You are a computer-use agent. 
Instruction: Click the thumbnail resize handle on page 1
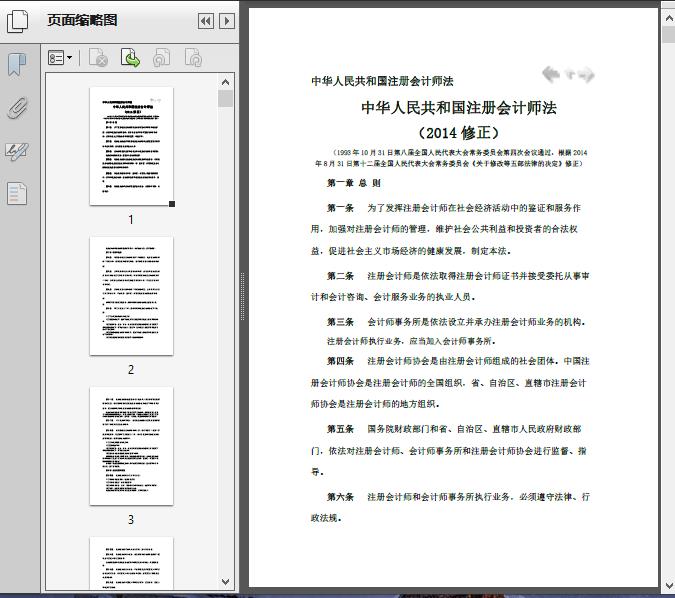tap(172, 204)
